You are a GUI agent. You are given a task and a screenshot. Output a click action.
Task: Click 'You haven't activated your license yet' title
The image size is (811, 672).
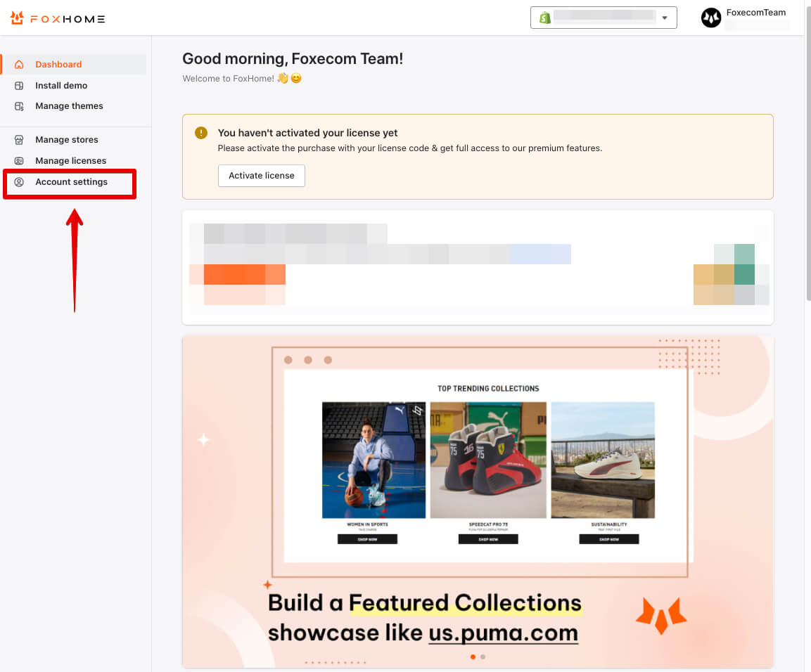pyautogui.click(x=308, y=133)
